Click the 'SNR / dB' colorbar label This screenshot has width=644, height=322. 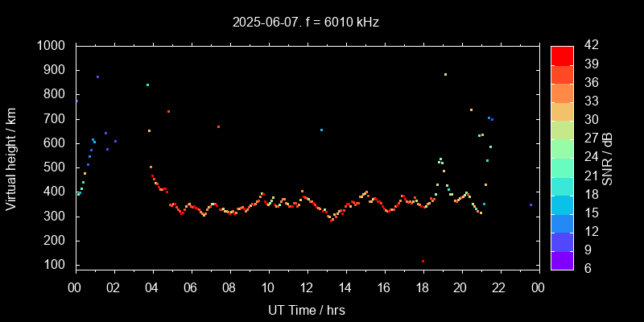[609, 157]
